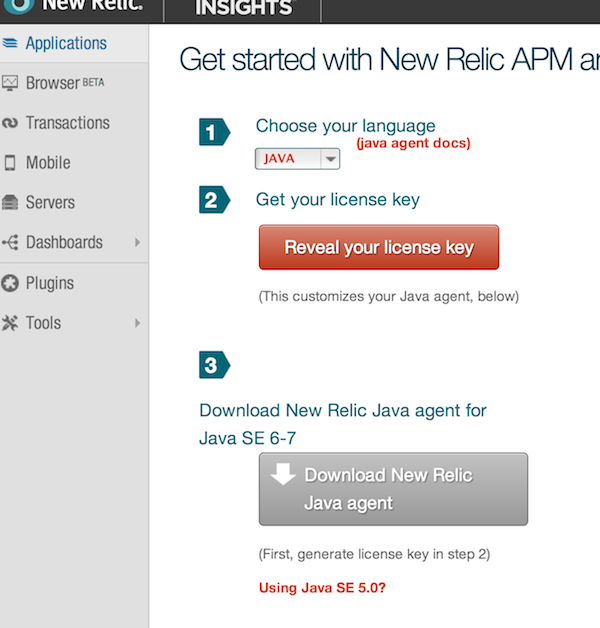
Task: Click the 'Choose your language' heading
Action: (345, 127)
